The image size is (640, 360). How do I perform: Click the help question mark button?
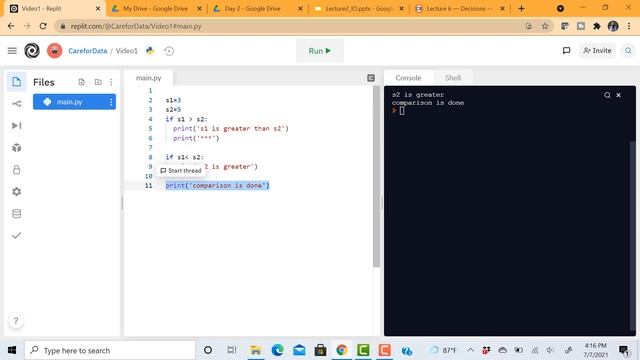[x=16, y=321]
